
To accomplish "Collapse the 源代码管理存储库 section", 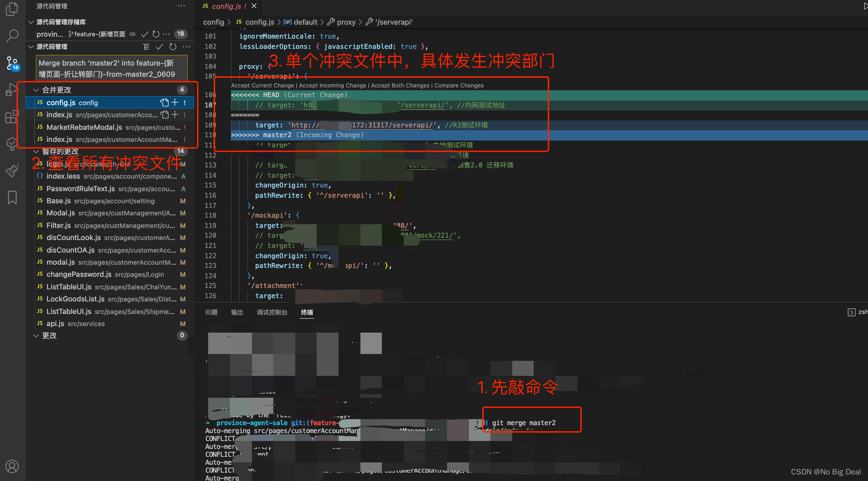I will tap(31, 22).
